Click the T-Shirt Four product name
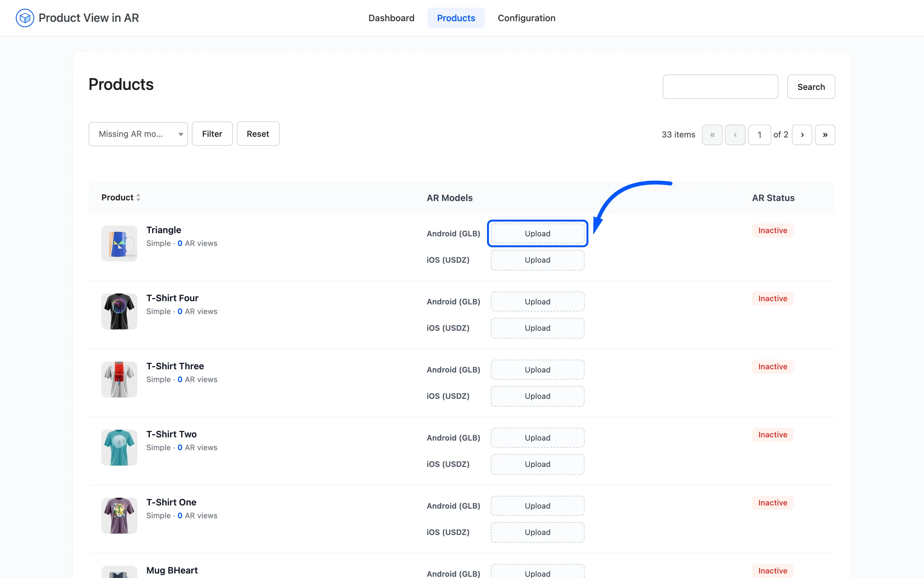924x578 pixels. tap(172, 298)
